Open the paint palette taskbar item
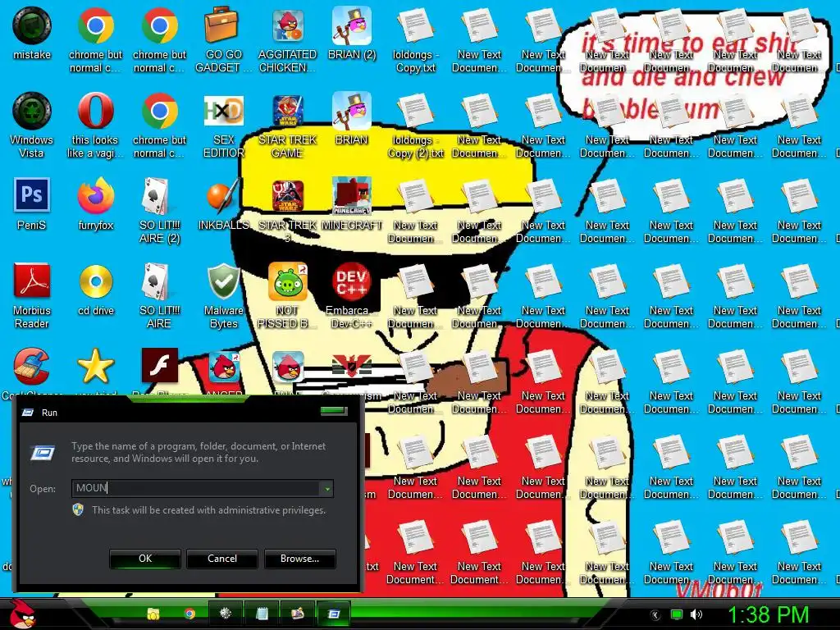This screenshot has height=630, width=840. click(x=297, y=614)
